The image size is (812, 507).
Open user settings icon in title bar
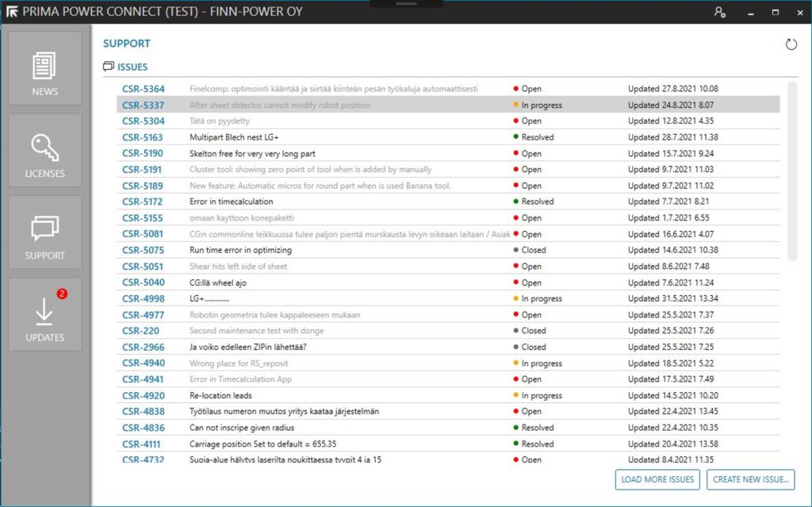[x=720, y=12]
